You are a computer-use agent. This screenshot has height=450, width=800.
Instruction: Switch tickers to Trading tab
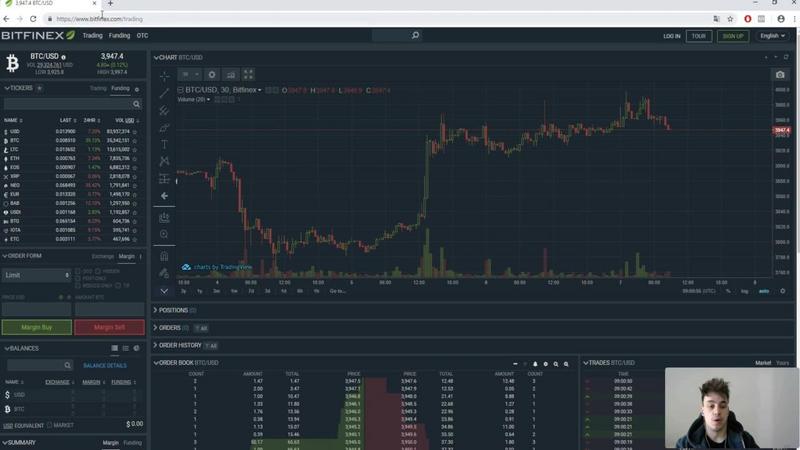coord(98,89)
